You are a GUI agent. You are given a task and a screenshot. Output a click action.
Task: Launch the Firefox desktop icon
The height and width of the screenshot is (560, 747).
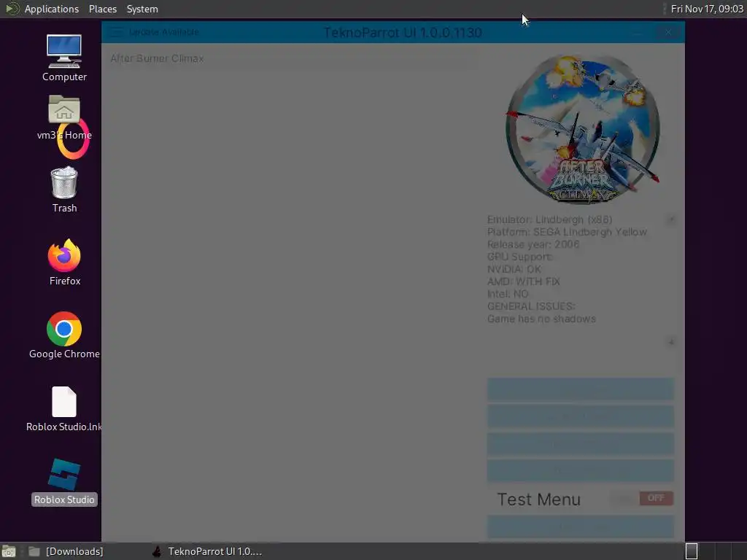[x=64, y=262]
